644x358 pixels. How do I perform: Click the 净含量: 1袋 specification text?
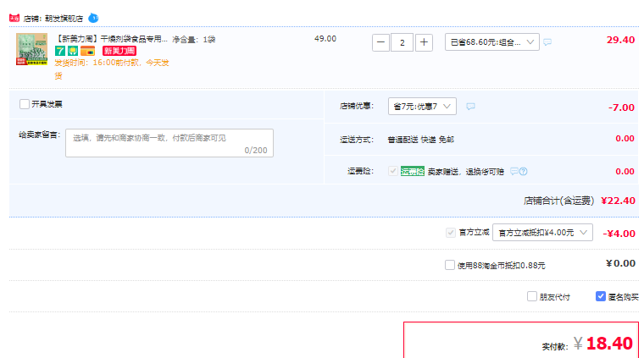tap(194, 40)
